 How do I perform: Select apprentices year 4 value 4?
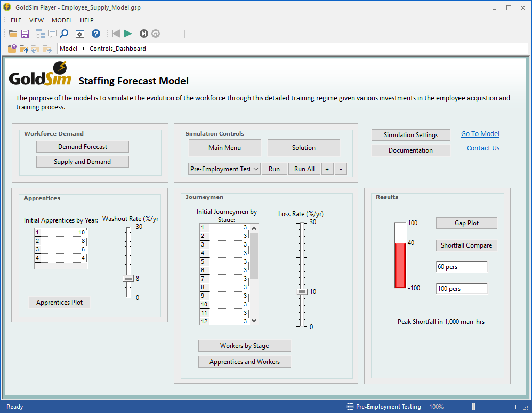coord(63,258)
